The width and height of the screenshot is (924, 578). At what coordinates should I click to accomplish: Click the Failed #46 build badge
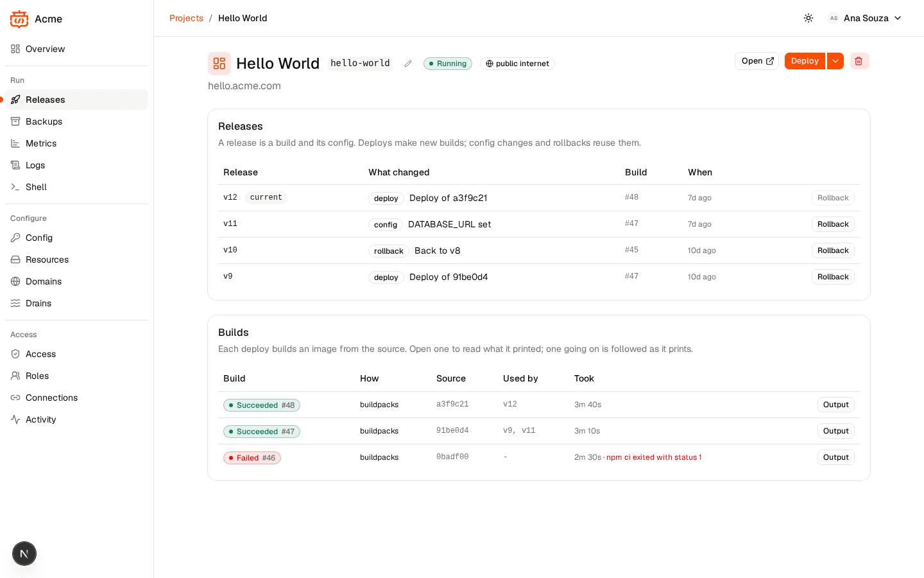252,458
